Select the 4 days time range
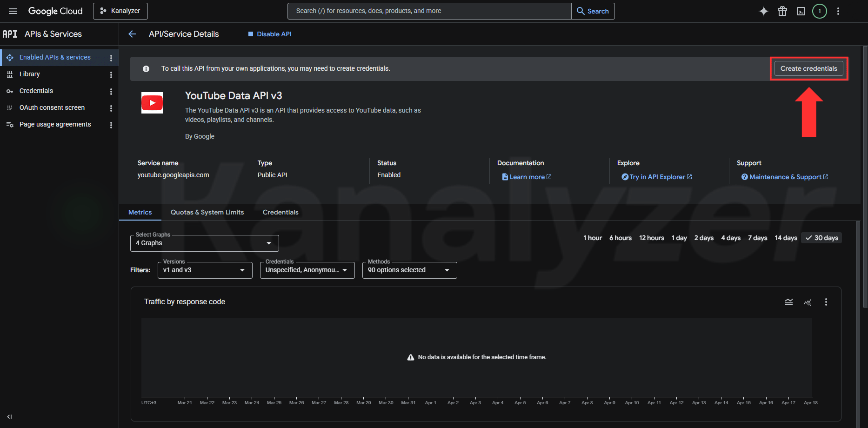 731,238
